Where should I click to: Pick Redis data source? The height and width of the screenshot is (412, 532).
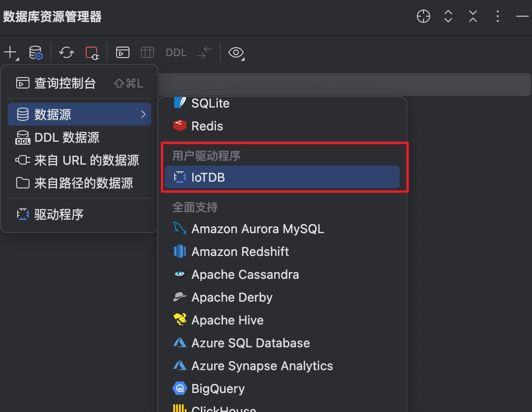pyautogui.click(x=207, y=126)
